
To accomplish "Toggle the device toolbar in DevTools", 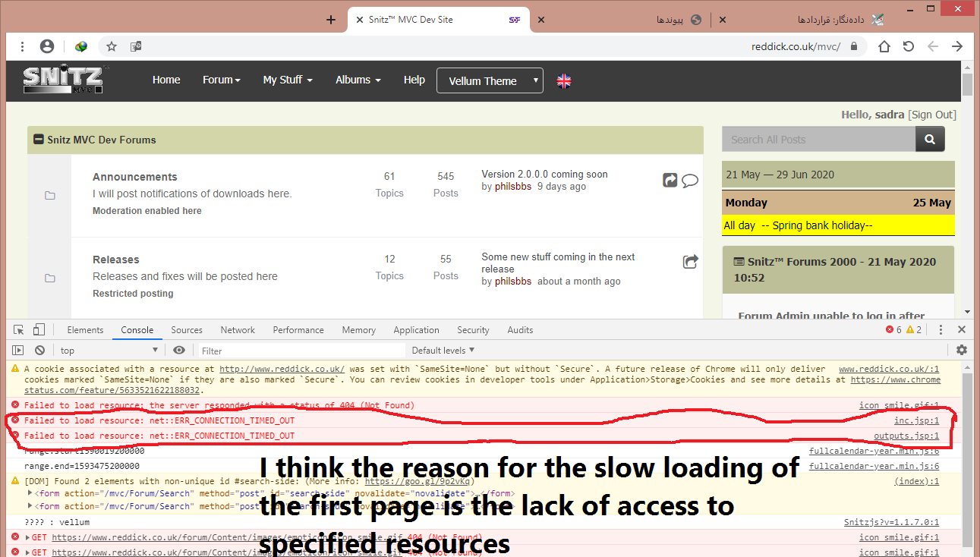I will tap(39, 330).
